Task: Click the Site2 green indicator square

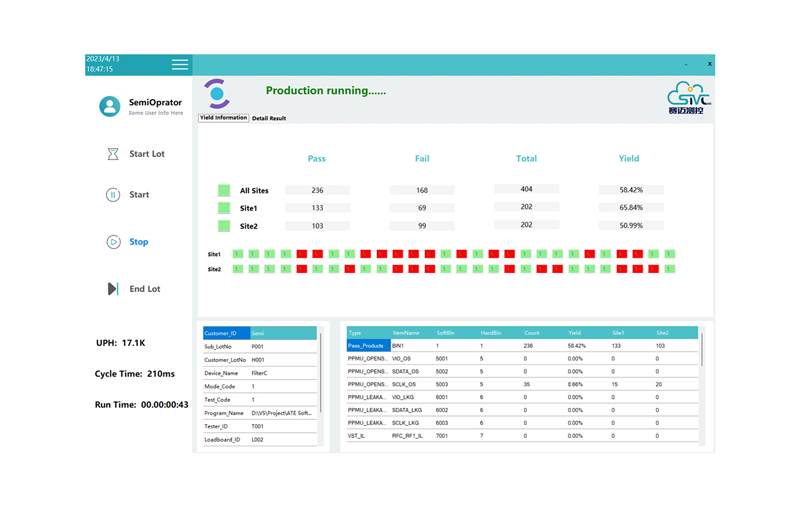Action: click(x=224, y=226)
